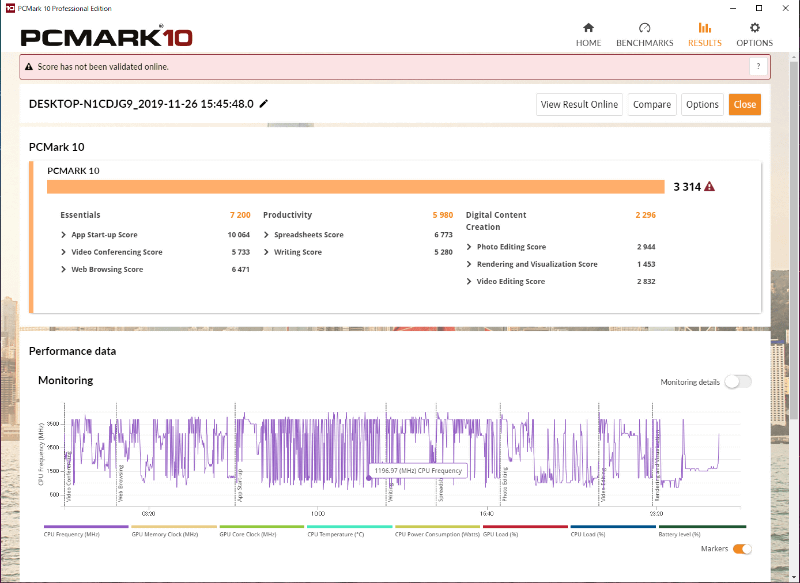
Task: Click the pencil icon to rename the result
Action: 262,103
